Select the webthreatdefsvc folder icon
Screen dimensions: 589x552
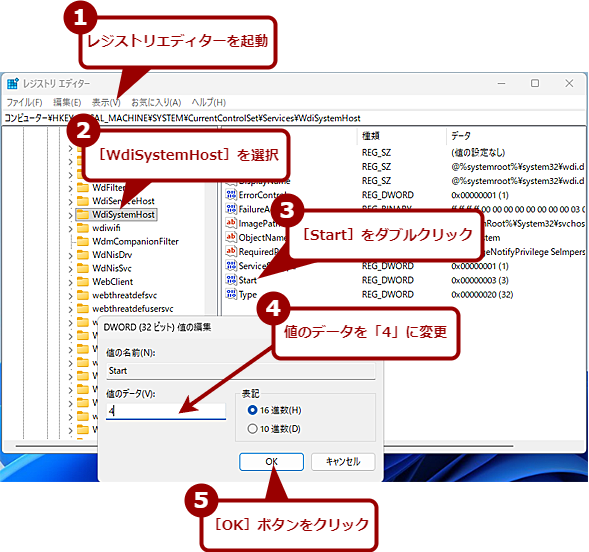[x=83, y=295]
